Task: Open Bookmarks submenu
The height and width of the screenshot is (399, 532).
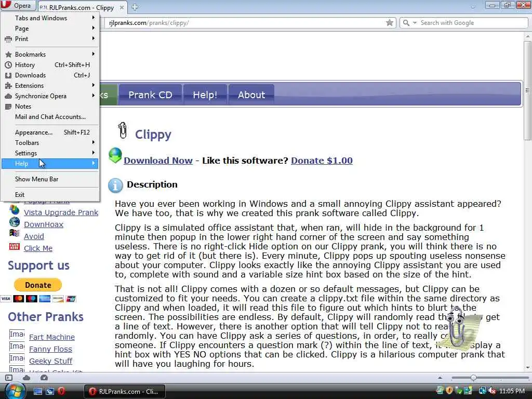Action: point(50,54)
